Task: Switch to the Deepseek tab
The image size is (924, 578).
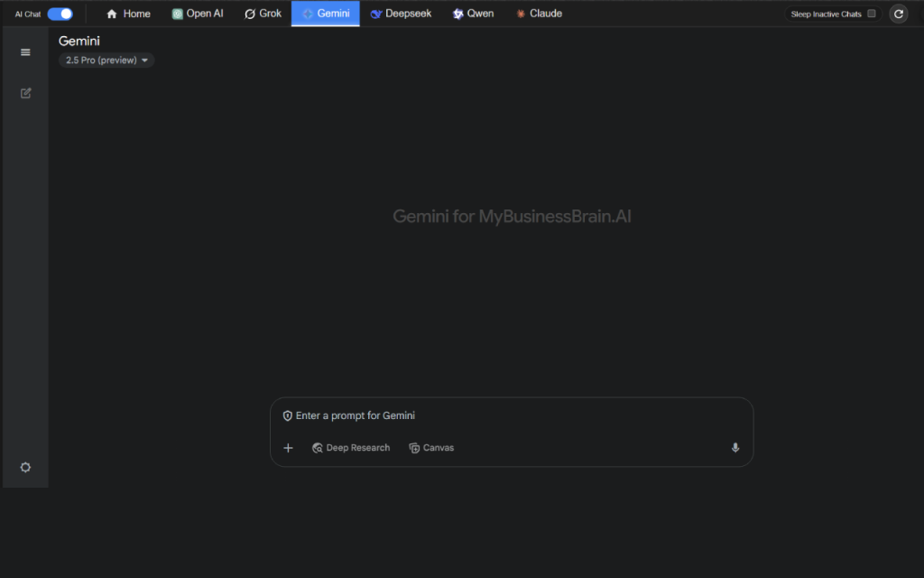Action: click(x=401, y=14)
